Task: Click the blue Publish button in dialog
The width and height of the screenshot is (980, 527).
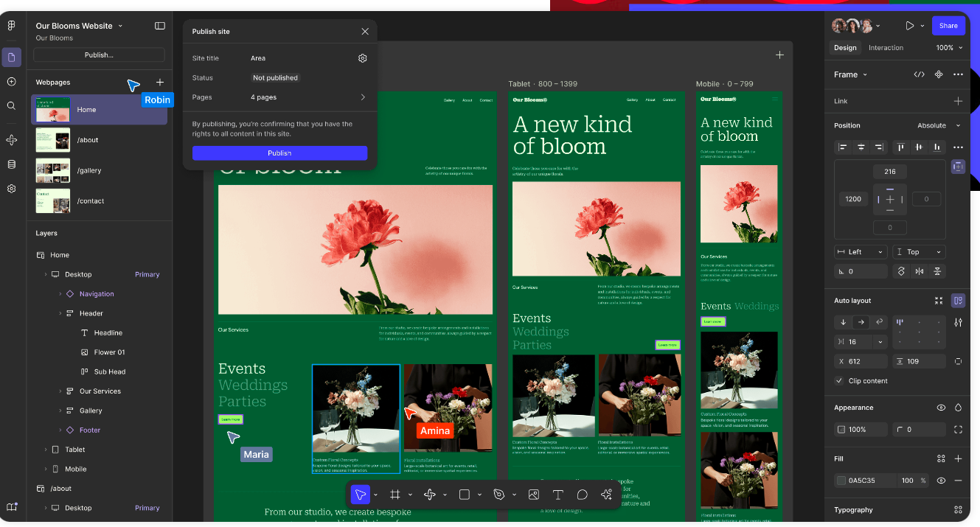Action: [x=279, y=153]
